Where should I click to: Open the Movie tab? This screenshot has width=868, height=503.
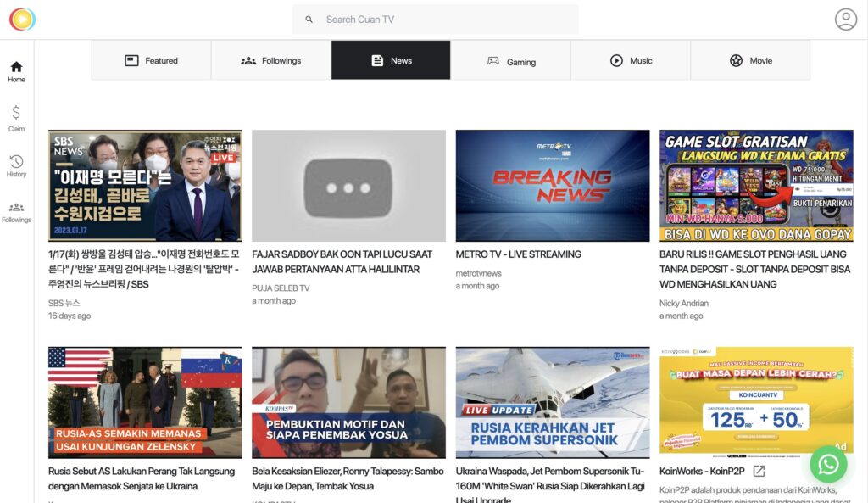pos(750,60)
